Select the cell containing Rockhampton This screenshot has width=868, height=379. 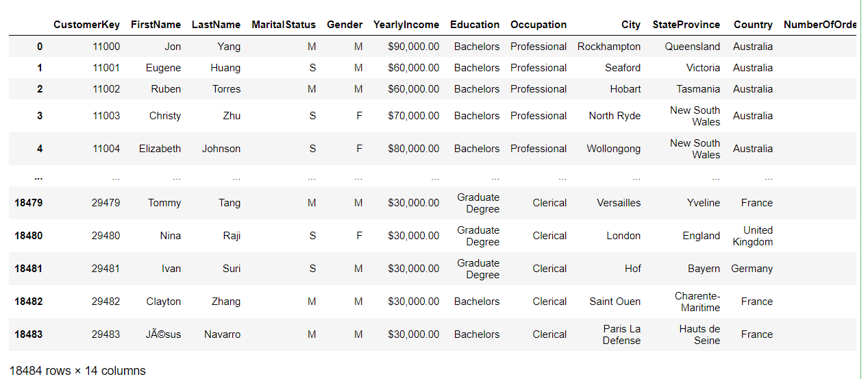coord(609,47)
